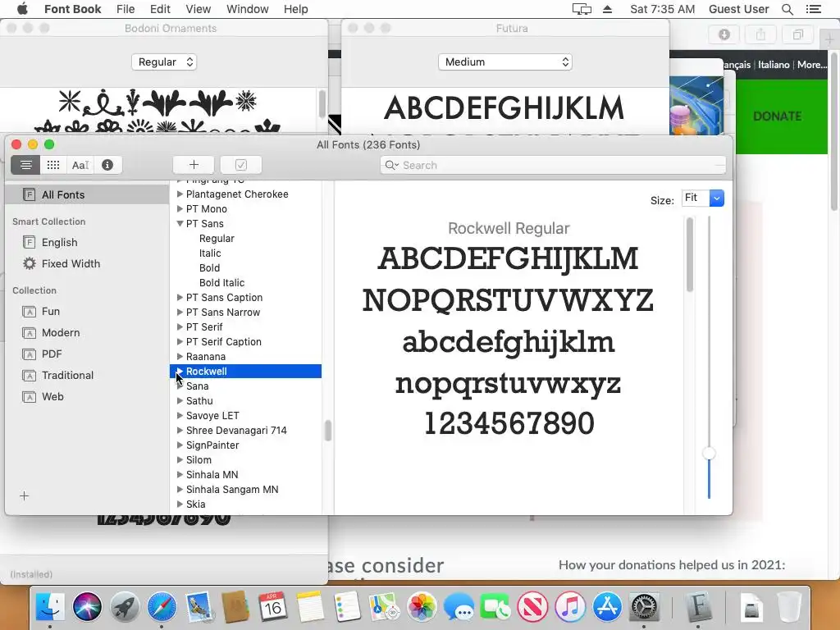Select the All Fonts library icon
840x630 pixels.
point(29,194)
